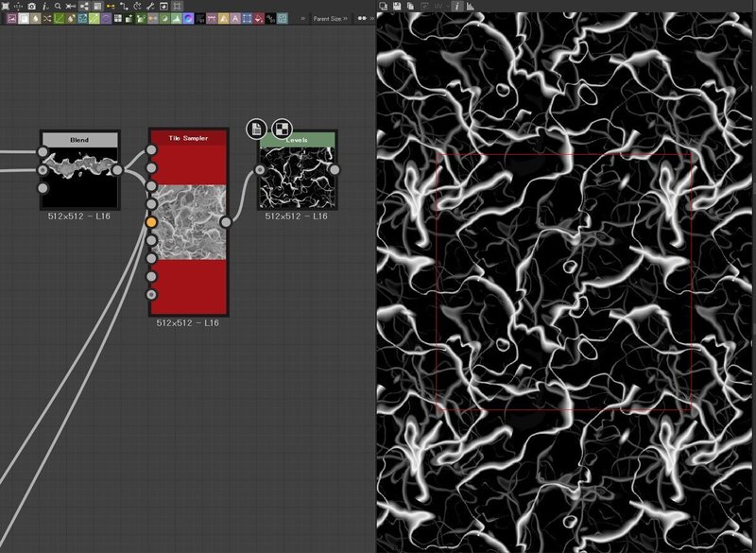Select the Tile Sampler node title
Viewport: 756px width, 553px height.
pos(188,138)
